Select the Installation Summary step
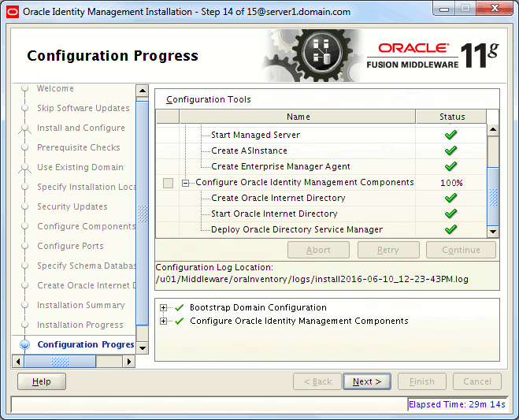The height and width of the screenshot is (420, 519). point(81,305)
